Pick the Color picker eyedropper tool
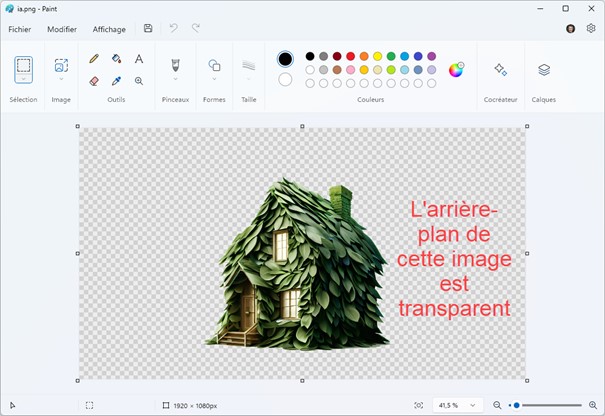 click(116, 81)
